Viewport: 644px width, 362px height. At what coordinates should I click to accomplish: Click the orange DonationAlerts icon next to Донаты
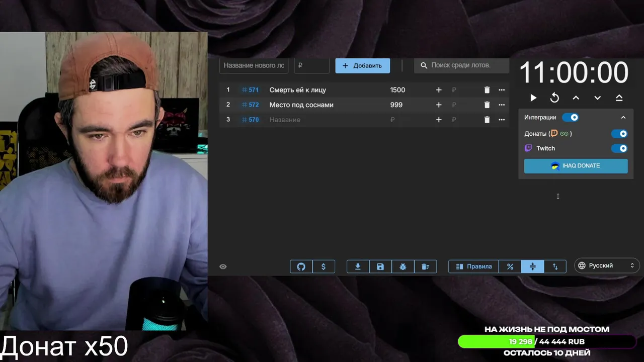click(554, 134)
